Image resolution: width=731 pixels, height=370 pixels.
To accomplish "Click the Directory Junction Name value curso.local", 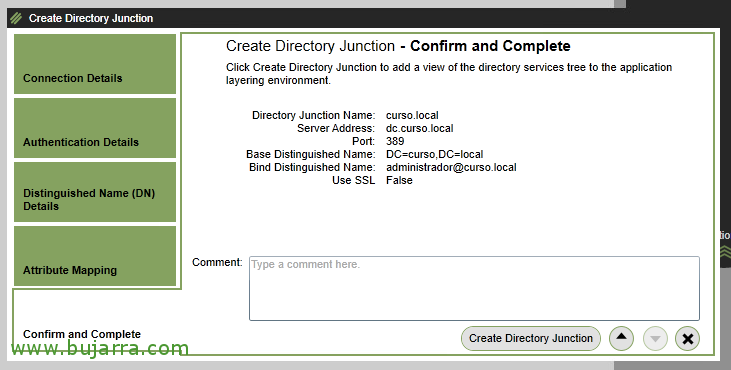I will pos(412,115).
